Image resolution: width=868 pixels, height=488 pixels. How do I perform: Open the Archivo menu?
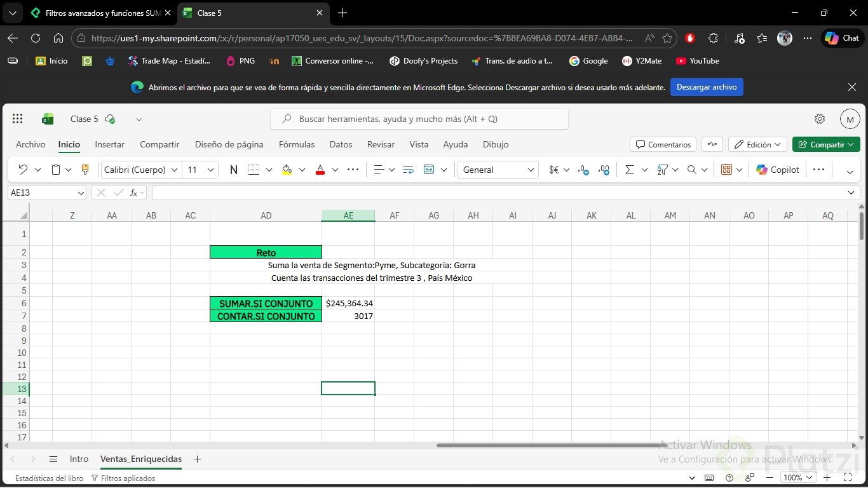coord(31,144)
